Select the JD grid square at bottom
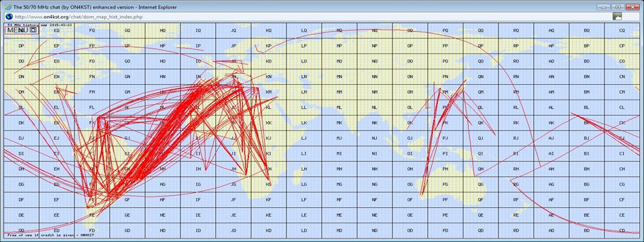The image size is (644, 242). (x=233, y=230)
